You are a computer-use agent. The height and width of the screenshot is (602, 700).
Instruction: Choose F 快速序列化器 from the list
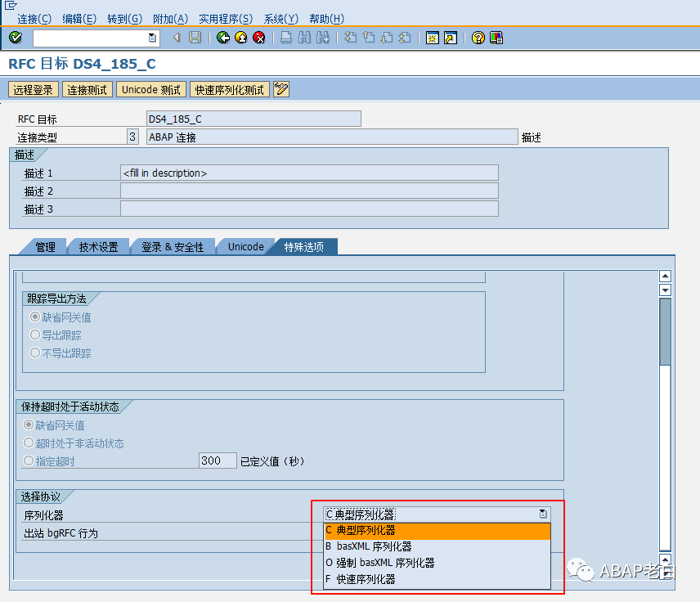point(437,580)
